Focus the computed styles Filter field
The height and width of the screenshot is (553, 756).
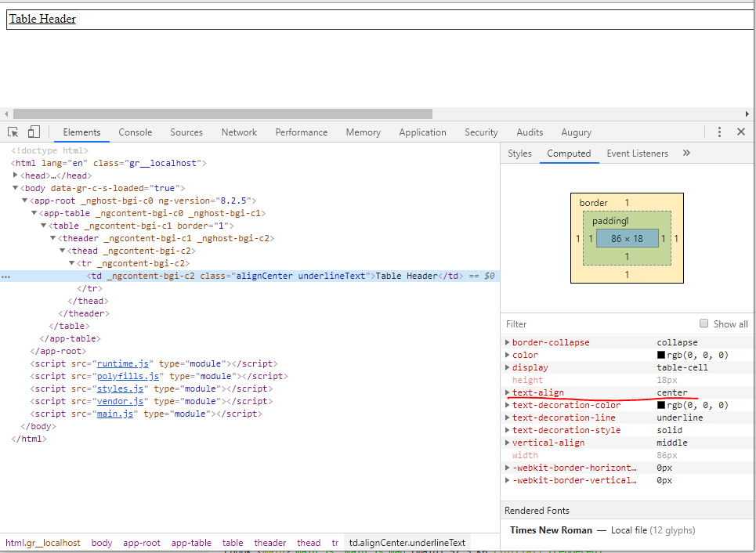pyautogui.click(x=598, y=324)
